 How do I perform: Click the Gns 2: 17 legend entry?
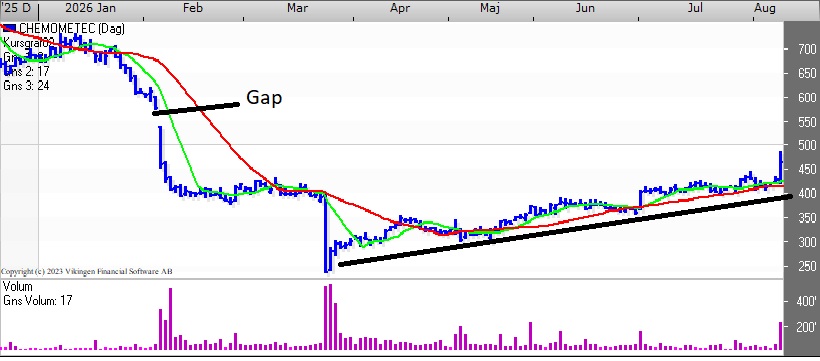click(26, 71)
